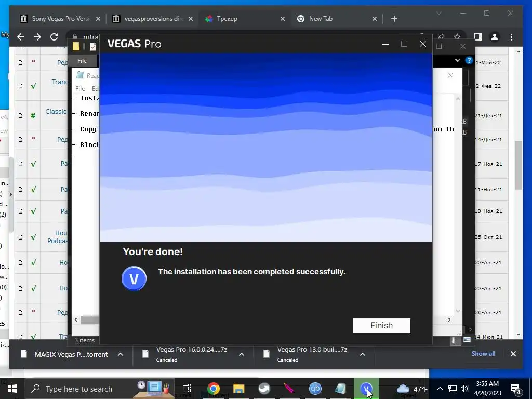Click the 25-Окт-21 date cell
The height and width of the screenshot is (399, 532).
click(488, 237)
